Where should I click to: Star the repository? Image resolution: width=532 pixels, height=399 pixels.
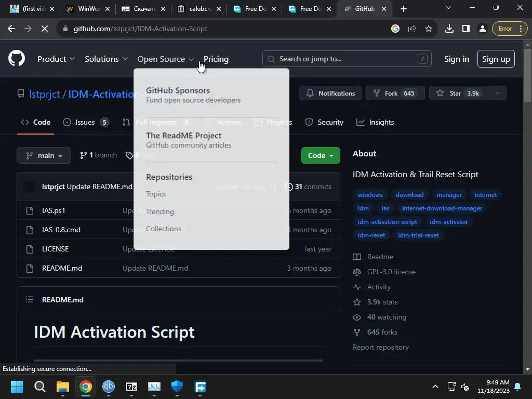coord(459,94)
